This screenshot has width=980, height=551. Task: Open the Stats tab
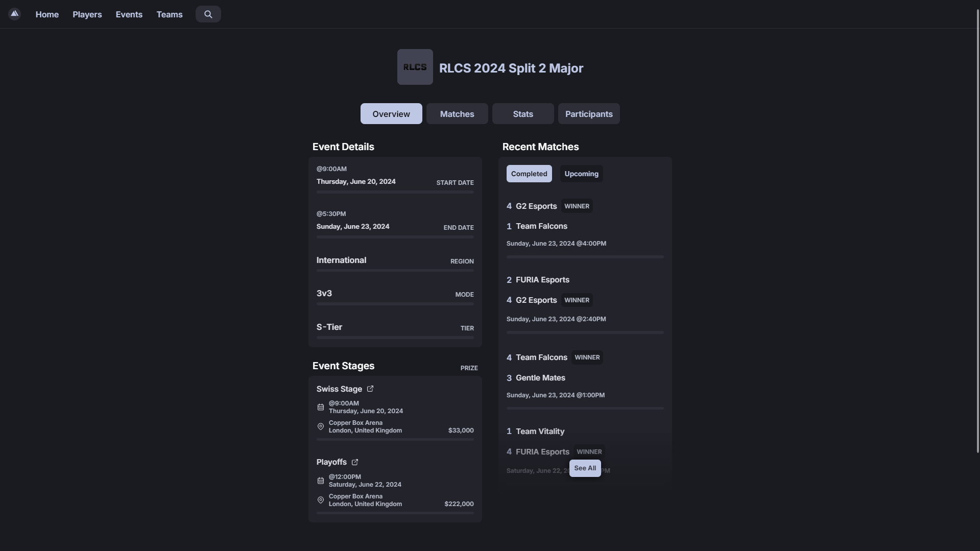pyautogui.click(x=522, y=114)
